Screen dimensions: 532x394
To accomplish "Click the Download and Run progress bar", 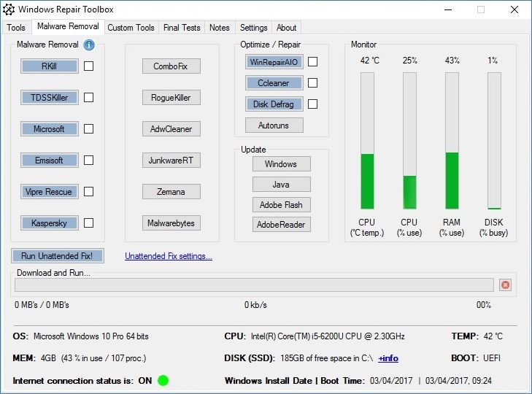I will (x=254, y=285).
